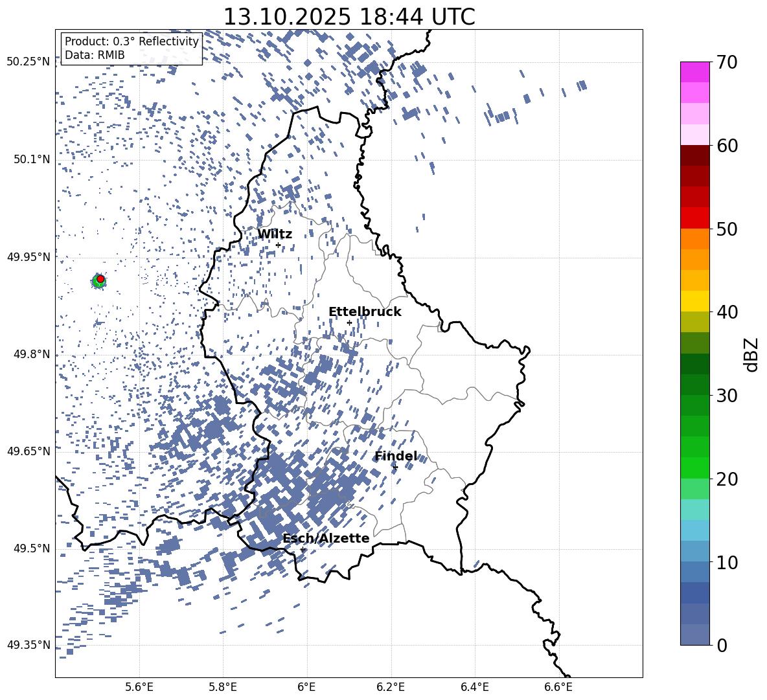The height and width of the screenshot is (700, 767).
Task: Click the Esch/Alzette city label
Action: pyautogui.click(x=326, y=538)
